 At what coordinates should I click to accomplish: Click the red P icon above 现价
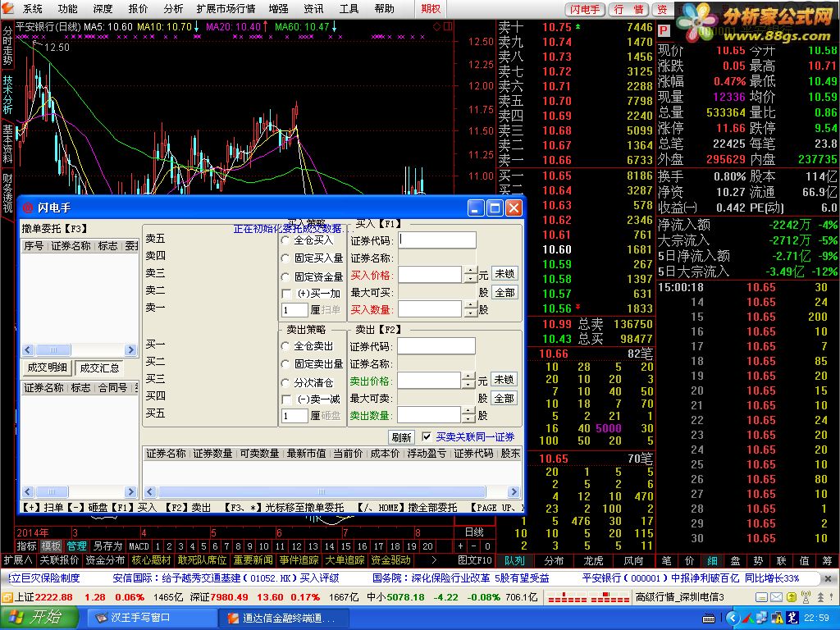pos(664,30)
